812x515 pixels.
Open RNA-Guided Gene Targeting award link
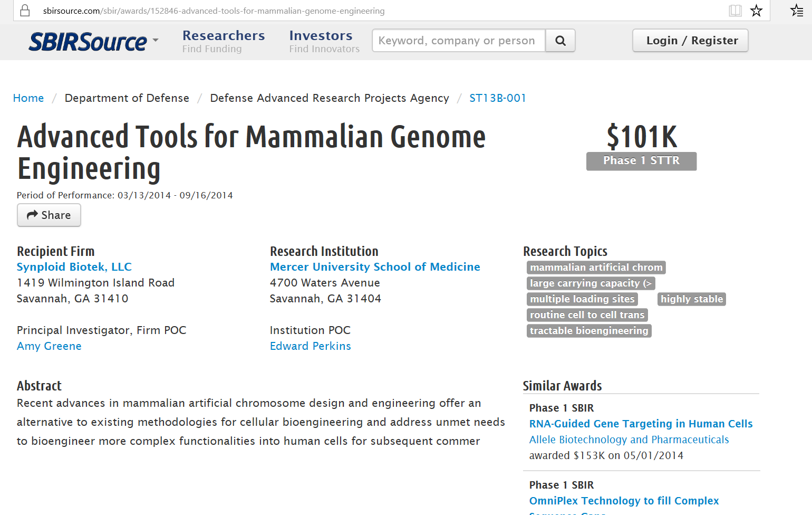pyautogui.click(x=641, y=424)
